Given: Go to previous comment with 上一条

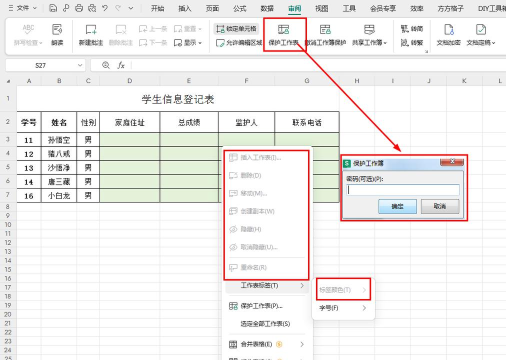Looking at the screenshot, I should 153,29.
